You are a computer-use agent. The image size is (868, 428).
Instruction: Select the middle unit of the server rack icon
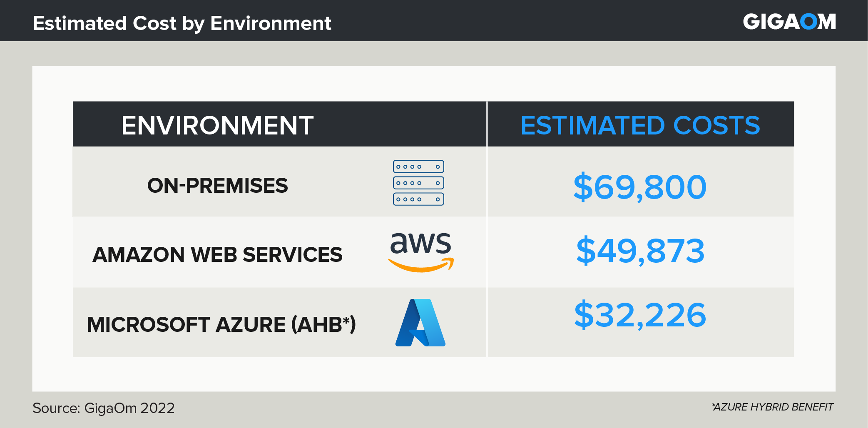(x=418, y=183)
